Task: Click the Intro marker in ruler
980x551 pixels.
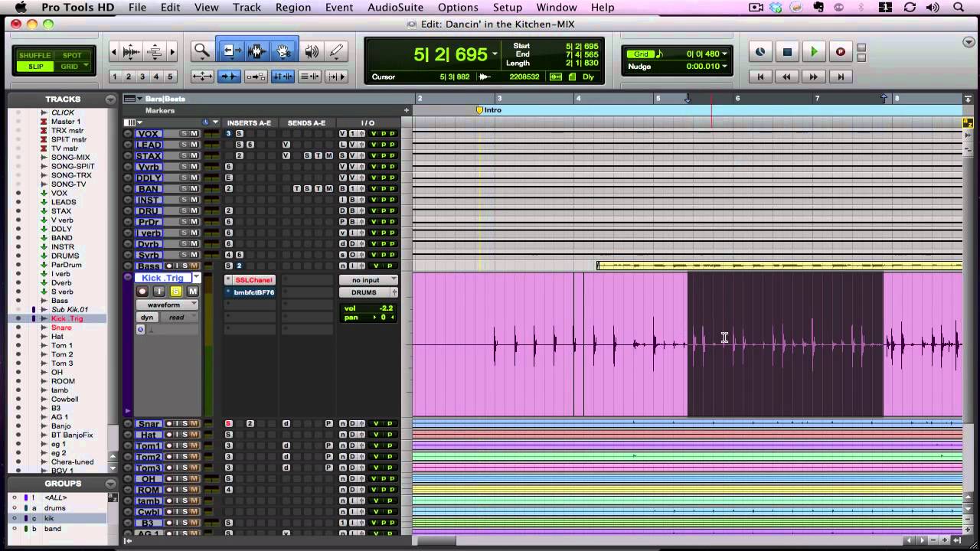Action: coord(488,110)
